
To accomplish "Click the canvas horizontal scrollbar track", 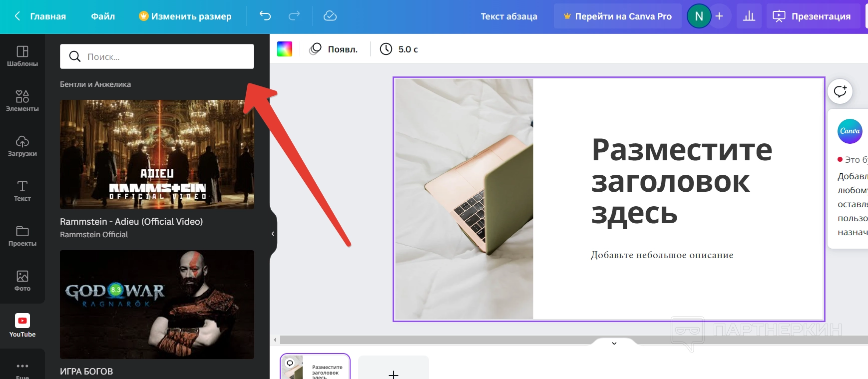I will point(574,340).
